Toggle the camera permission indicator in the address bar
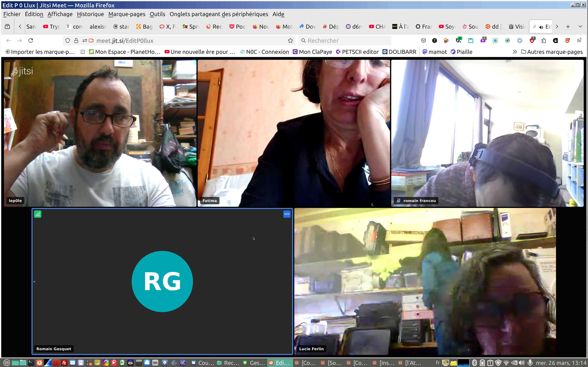 pyautogui.click(x=91, y=41)
